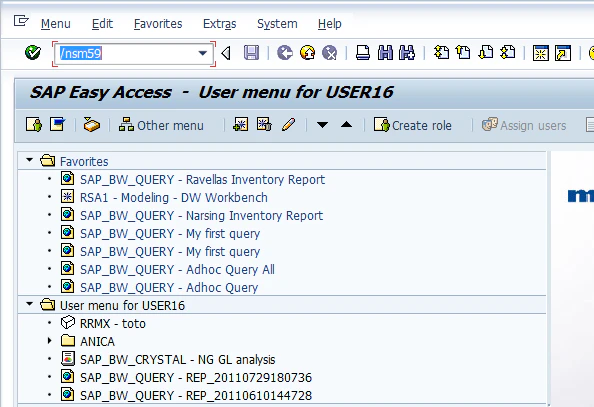Click the Last Page icon
594x407 pixels.
(x=508, y=53)
